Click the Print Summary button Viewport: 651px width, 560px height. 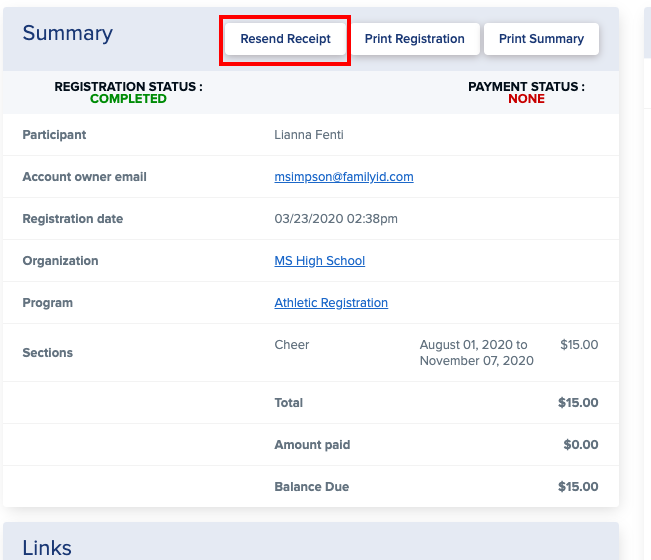(541, 39)
